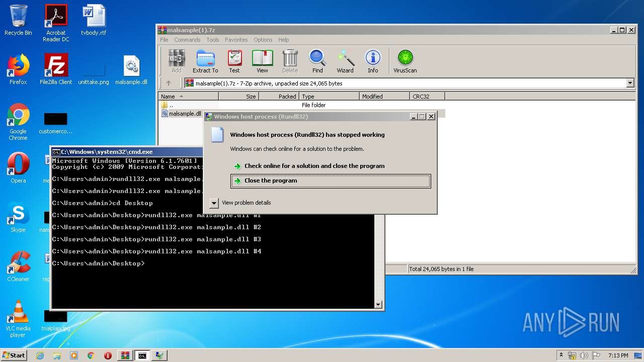Open the File menu in WinRAR
This screenshot has height=362, width=644.
coord(164,40)
